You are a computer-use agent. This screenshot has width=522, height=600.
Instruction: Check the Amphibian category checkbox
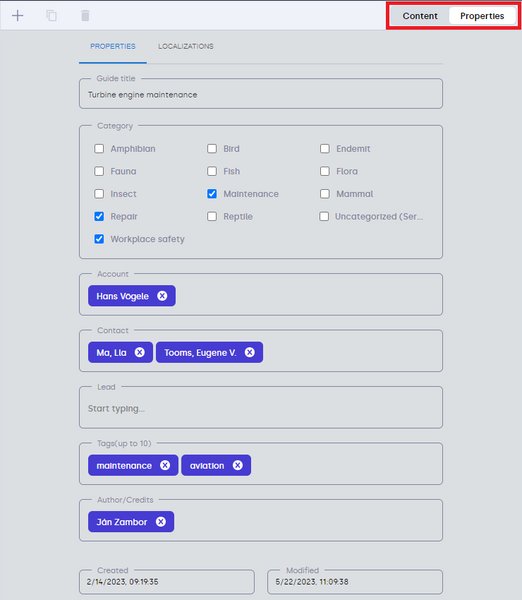pos(99,148)
